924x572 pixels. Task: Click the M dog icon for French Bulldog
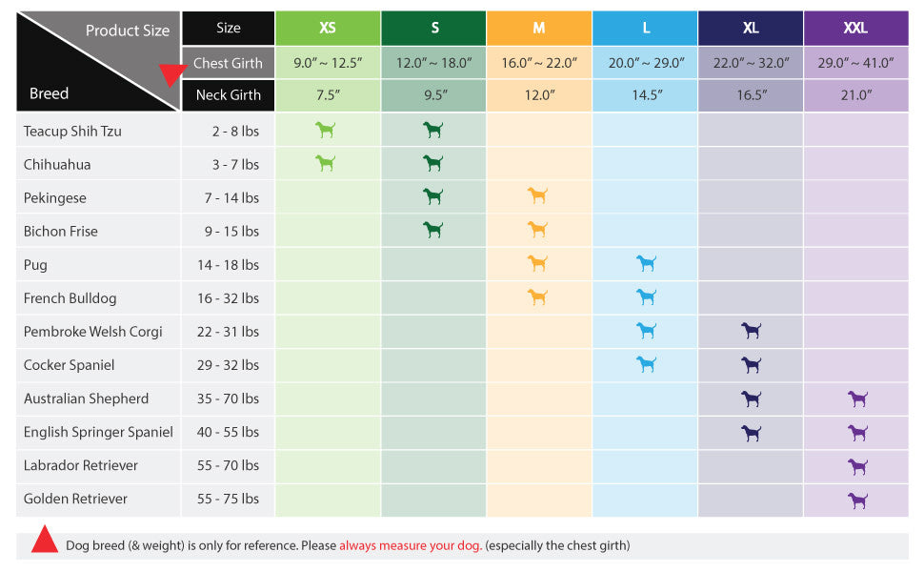(538, 297)
